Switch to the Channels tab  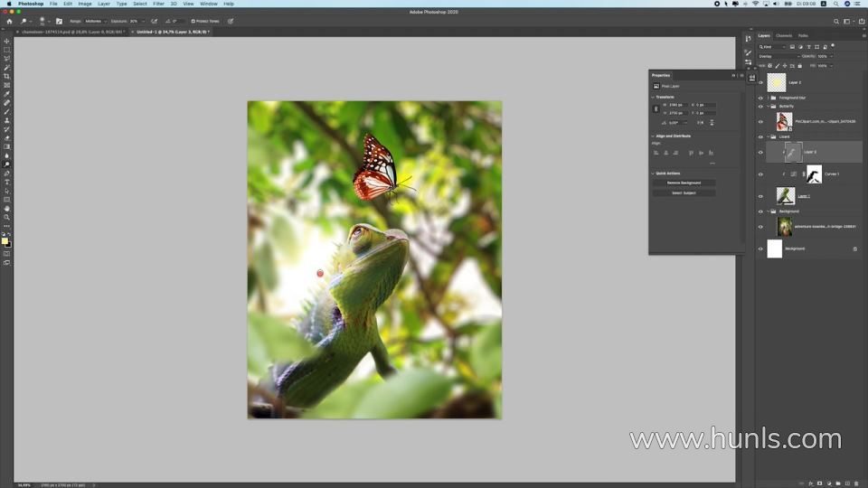tap(784, 35)
